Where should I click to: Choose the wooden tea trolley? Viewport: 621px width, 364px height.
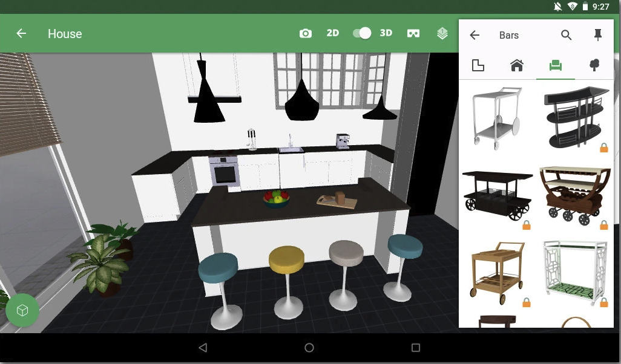(x=498, y=272)
